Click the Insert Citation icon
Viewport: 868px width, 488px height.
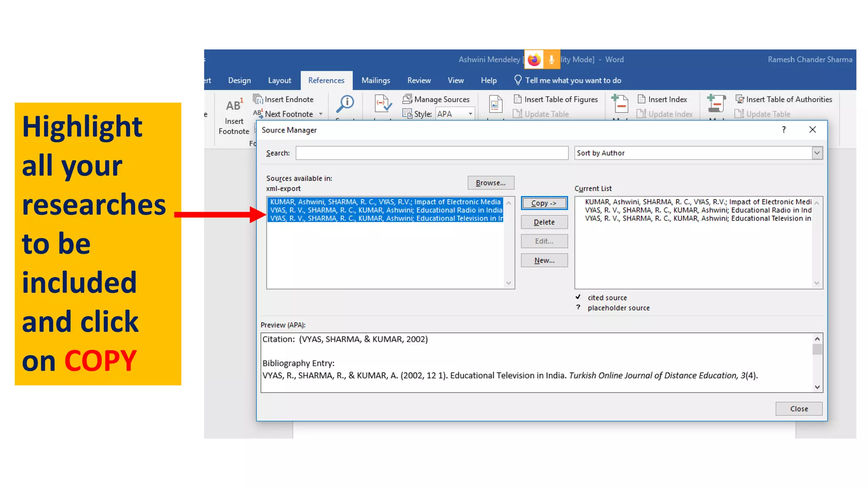(x=383, y=104)
